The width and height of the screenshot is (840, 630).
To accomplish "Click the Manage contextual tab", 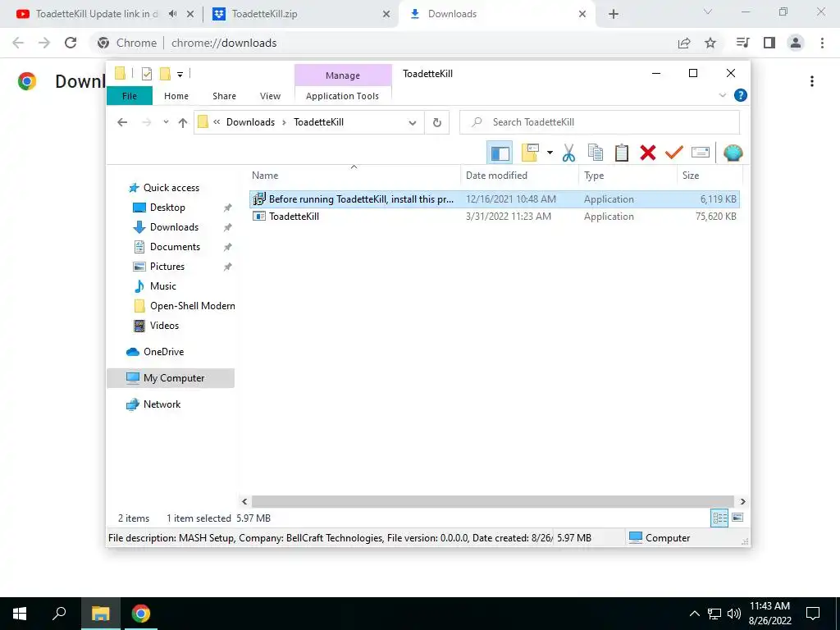I will (x=343, y=75).
